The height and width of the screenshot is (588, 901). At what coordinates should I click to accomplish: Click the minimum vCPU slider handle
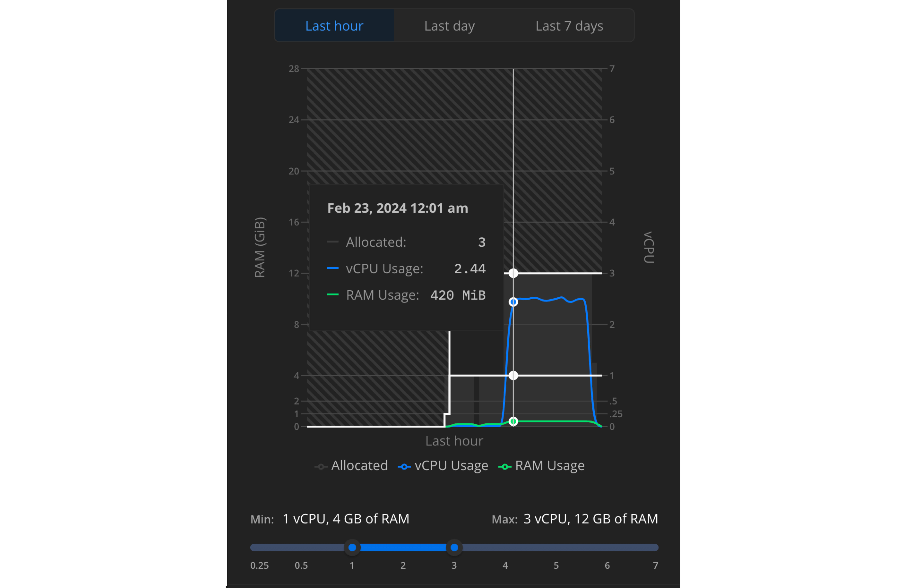(x=352, y=548)
